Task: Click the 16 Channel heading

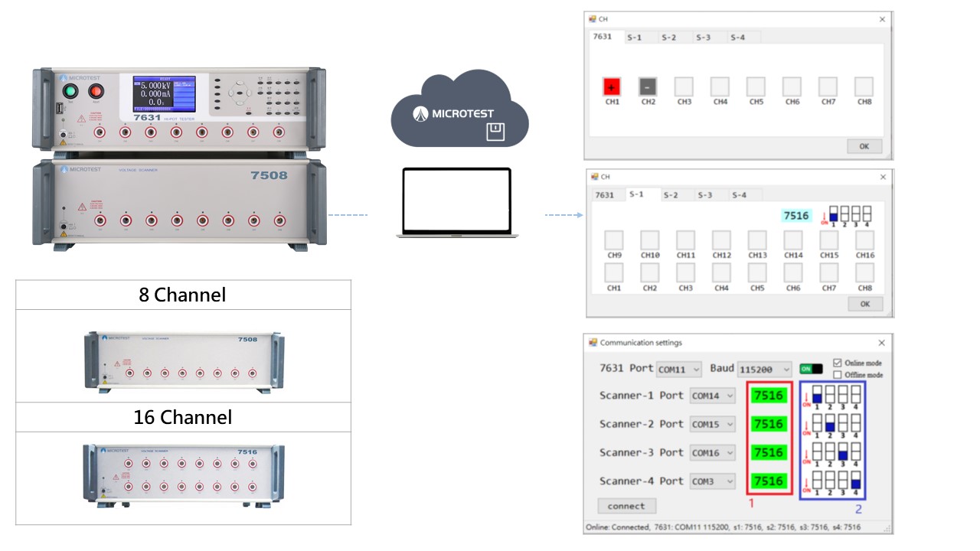Action: click(182, 417)
